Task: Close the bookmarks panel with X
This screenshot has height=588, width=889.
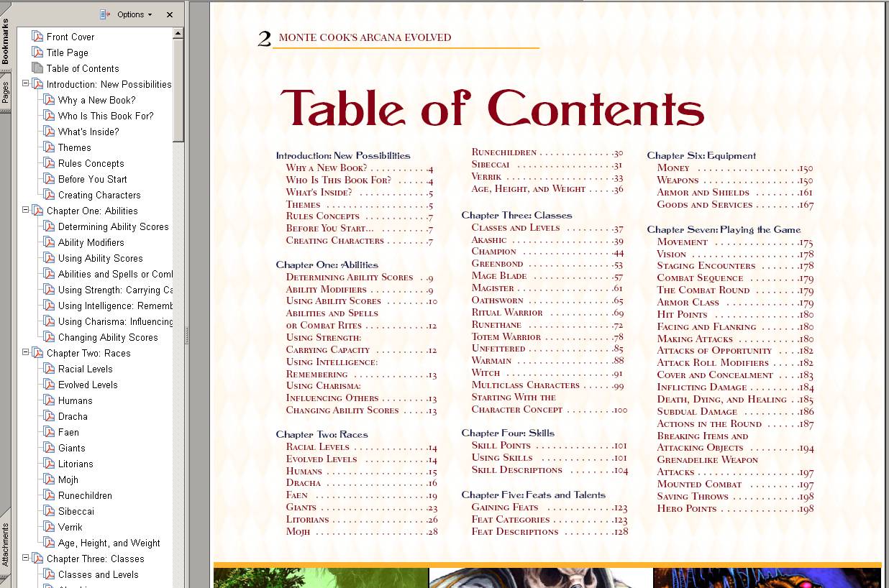Action: [x=170, y=14]
